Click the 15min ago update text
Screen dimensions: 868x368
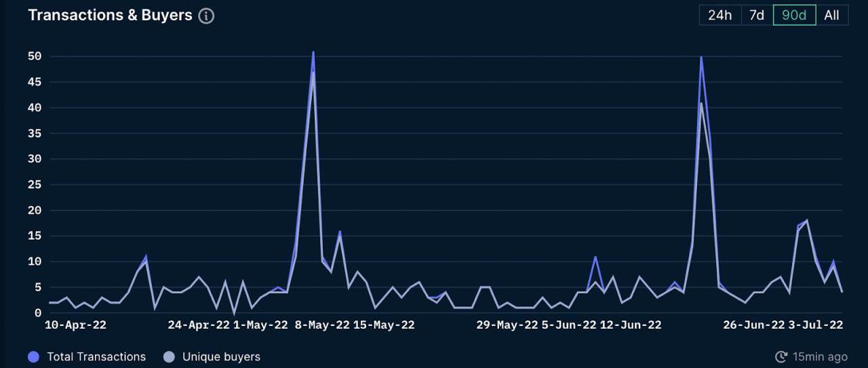coord(820,356)
